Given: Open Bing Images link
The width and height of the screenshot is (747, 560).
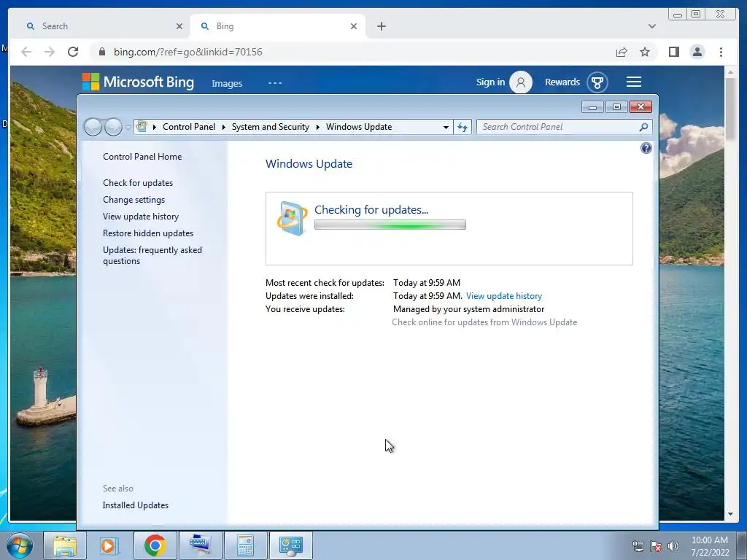Looking at the screenshot, I should (228, 83).
